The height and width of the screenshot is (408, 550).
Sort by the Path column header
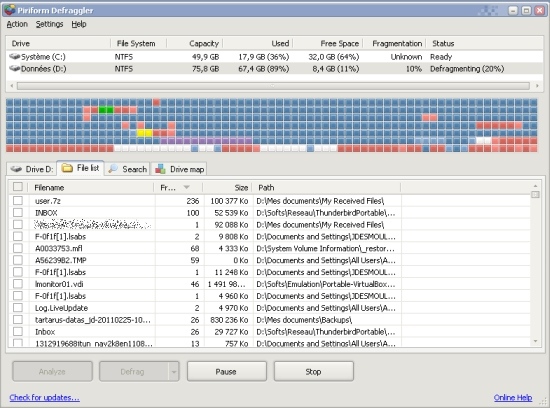tap(327, 188)
